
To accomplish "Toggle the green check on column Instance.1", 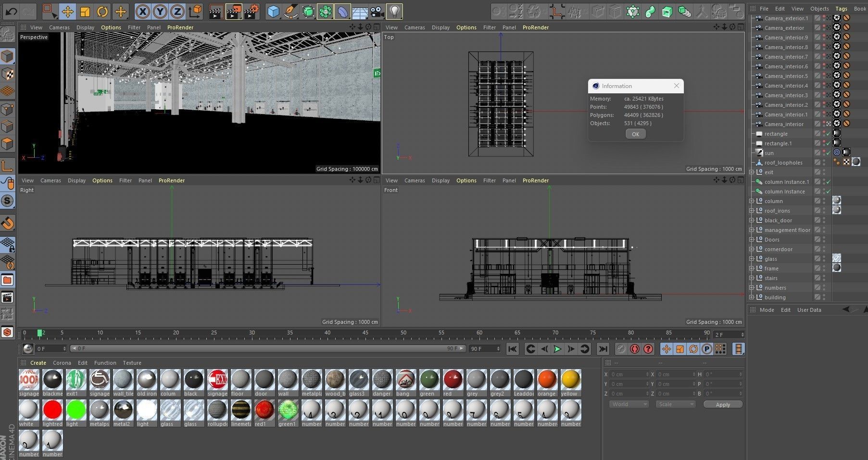I will [x=829, y=182].
